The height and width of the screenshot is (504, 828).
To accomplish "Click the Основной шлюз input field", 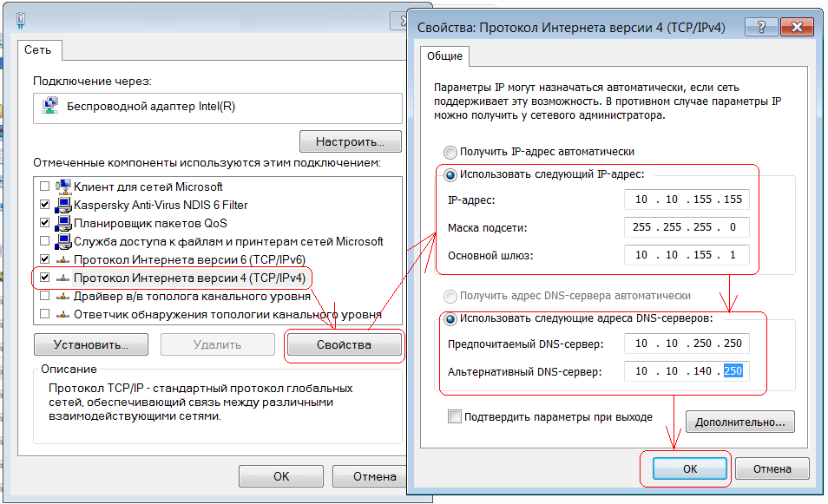I will pyautogui.click(x=687, y=255).
